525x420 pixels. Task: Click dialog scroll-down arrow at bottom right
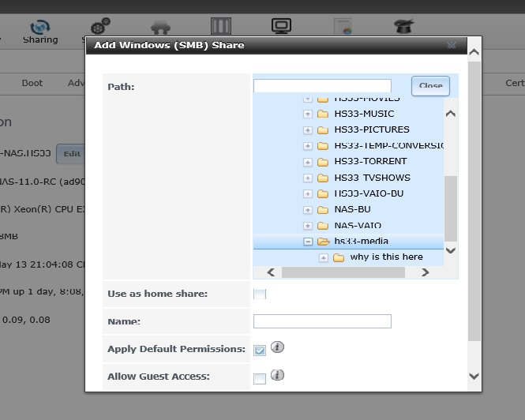coord(474,376)
